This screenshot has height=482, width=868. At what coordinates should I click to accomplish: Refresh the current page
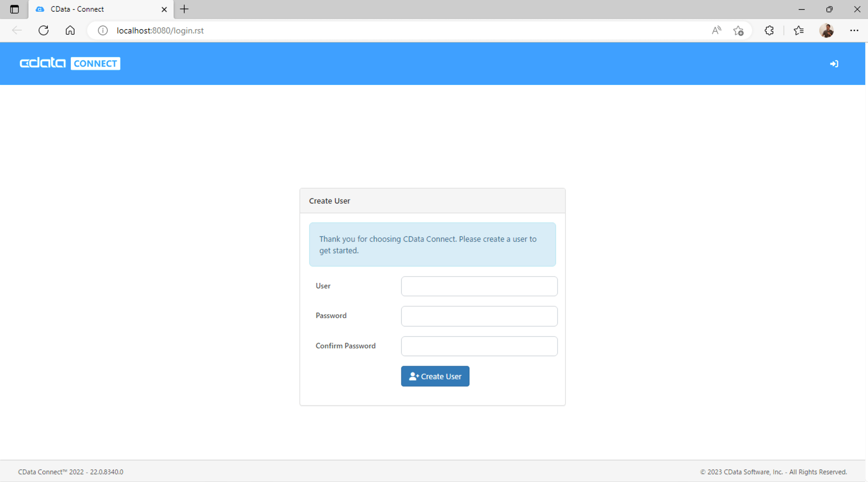(x=44, y=31)
